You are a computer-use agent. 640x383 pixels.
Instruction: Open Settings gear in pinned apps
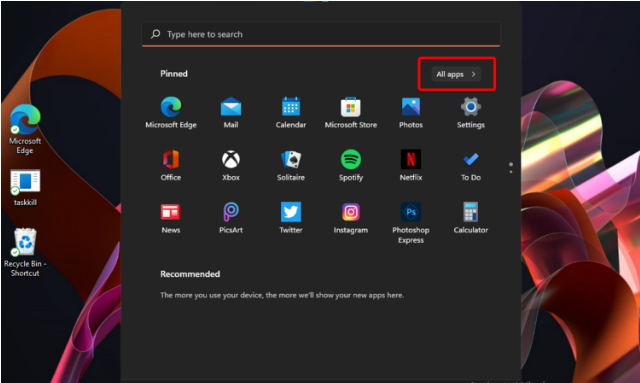pyautogui.click(x=471, y=113)
